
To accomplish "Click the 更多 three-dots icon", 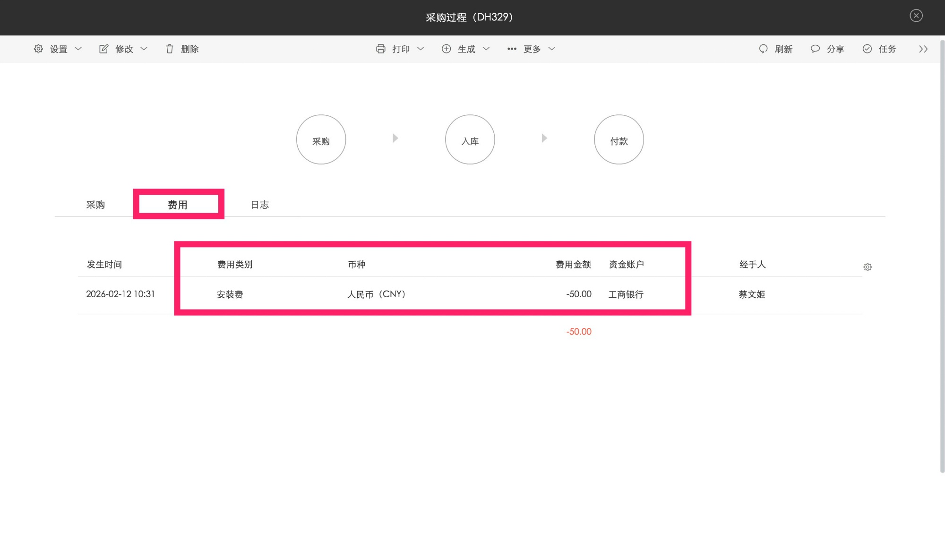I will 511,49.
